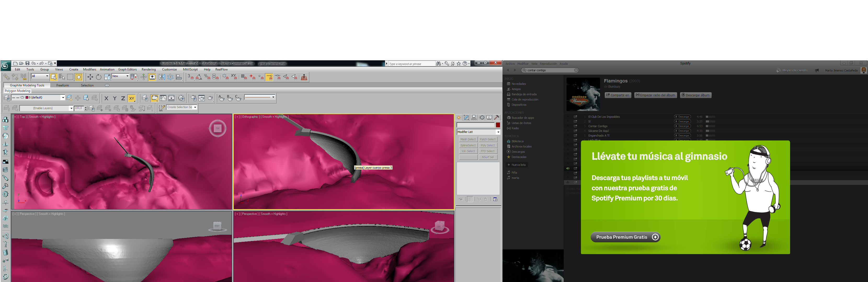Image resolution: width=868 pixels, height=282 pixels.
Task: Toggle the XY axis constraint button
Action: pyautogui.click(x=132, y=98)
